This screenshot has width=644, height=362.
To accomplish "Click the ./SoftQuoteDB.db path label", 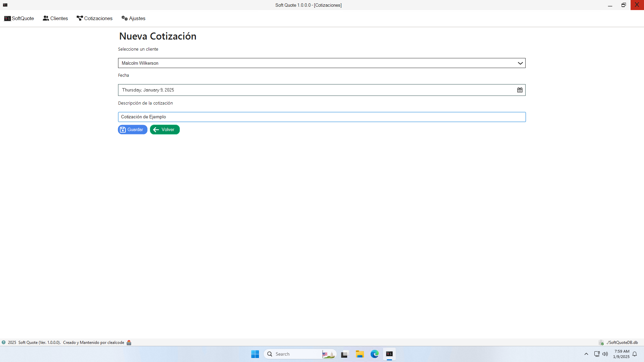I will pos(622,343).
